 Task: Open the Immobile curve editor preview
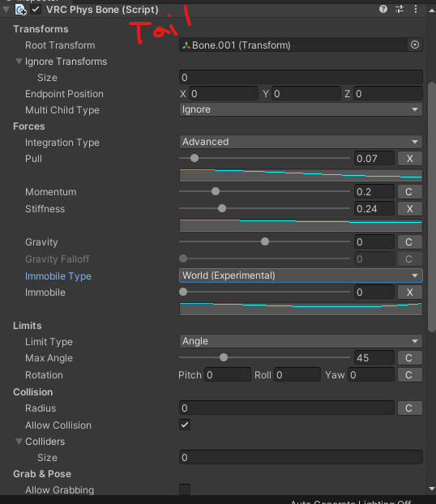[x=301, y=309]
